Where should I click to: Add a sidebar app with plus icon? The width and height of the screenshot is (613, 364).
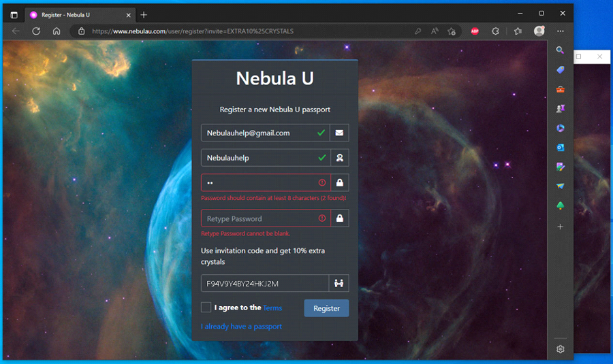pos(561,227)
